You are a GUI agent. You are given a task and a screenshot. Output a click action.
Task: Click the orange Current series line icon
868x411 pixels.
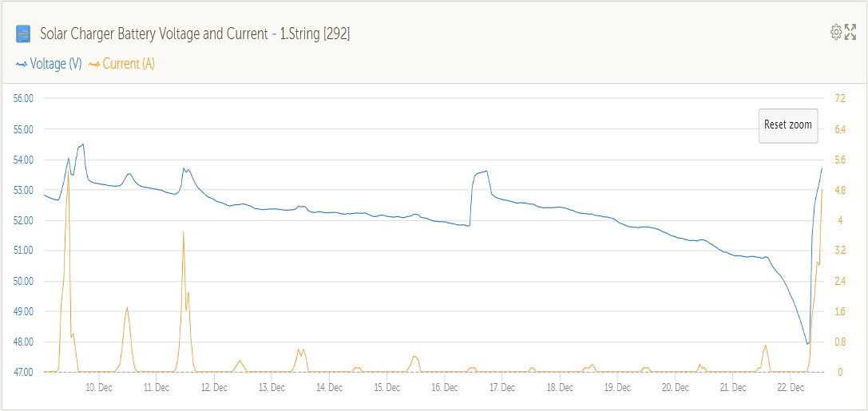(94, 65)
